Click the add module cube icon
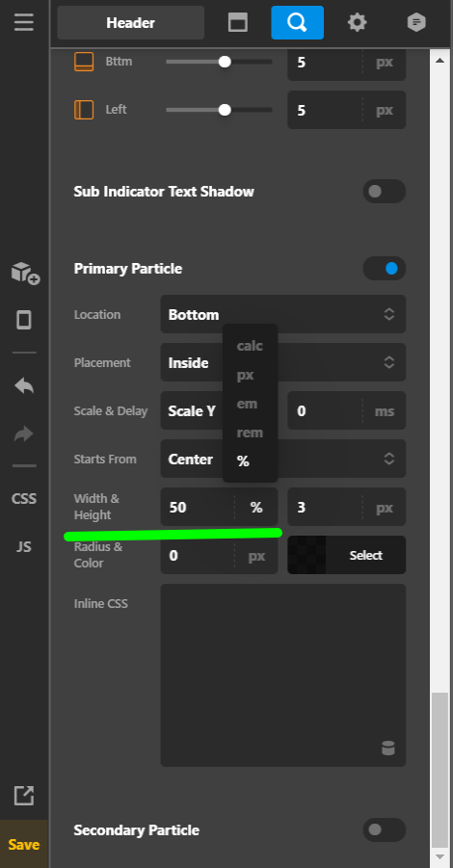 25,274
